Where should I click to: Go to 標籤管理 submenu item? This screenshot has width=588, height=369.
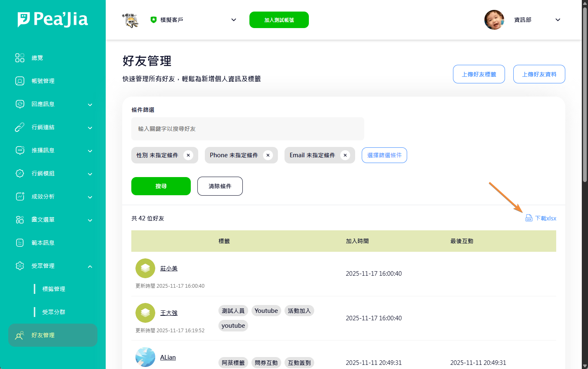click(x=54, y=289)
